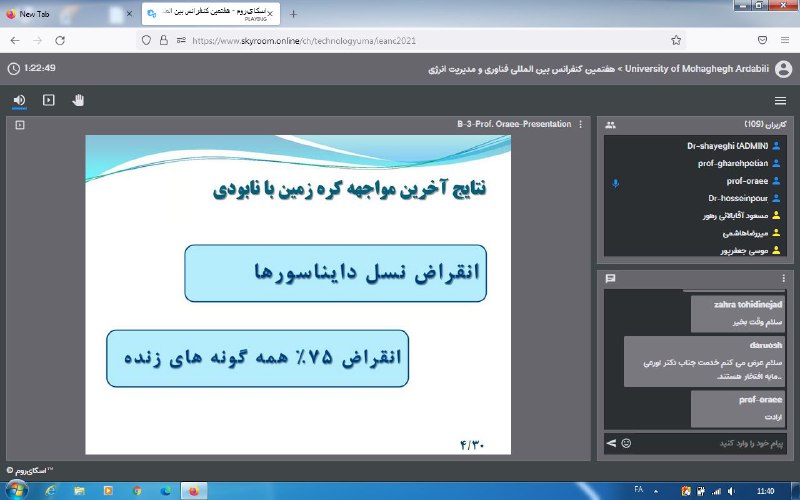800x500 pixels.
Task: Click the users count header کاربران (109)
Action: (x=765, y=124)
